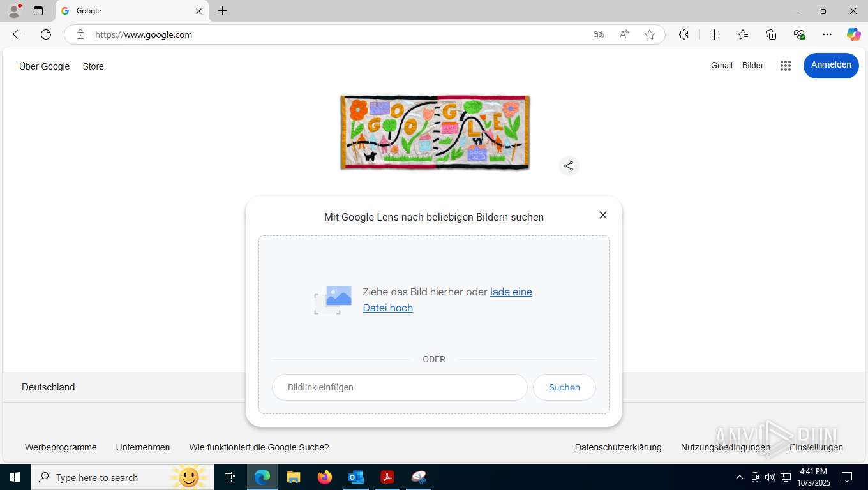868x490 pixels.
Task: View site information lock icon
Action: 80,34
